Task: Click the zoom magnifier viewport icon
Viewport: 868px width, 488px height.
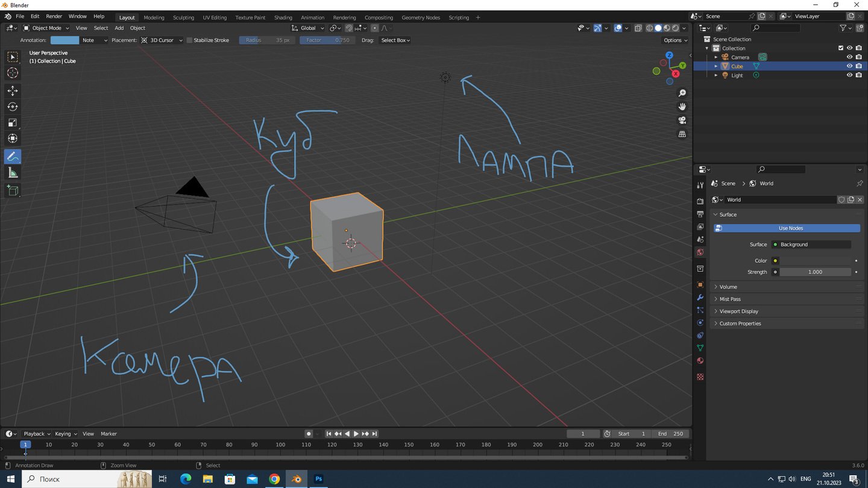Action: coord(682,93)
